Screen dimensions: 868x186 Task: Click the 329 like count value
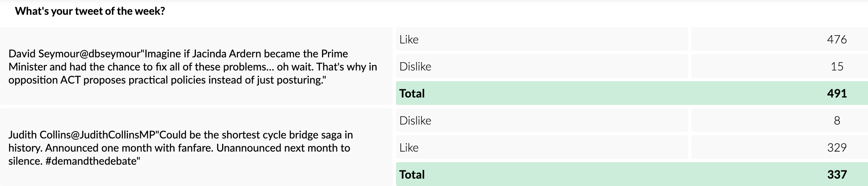tap(837, 148)
